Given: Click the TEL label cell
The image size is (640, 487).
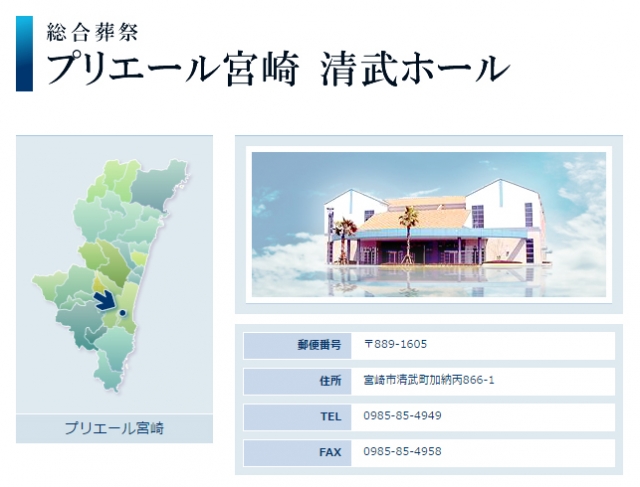Looking at the screenshot, I should 296,416.
